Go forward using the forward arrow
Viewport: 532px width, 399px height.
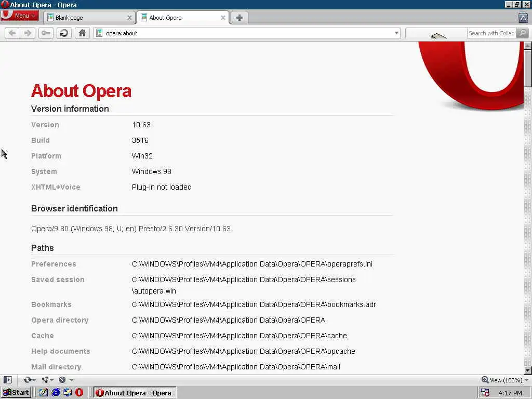tap(28, 33)
